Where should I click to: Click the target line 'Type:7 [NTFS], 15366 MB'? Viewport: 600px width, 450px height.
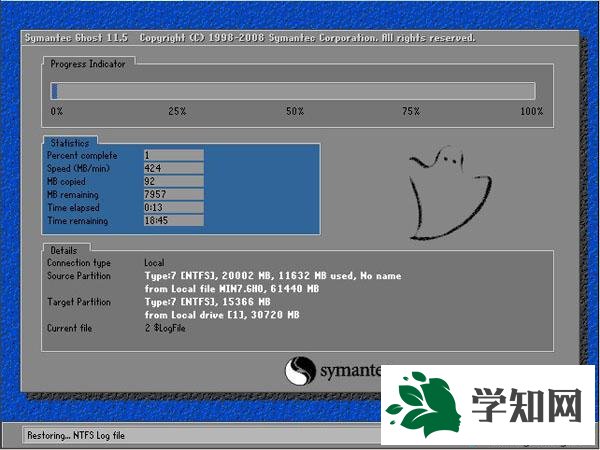207,302
